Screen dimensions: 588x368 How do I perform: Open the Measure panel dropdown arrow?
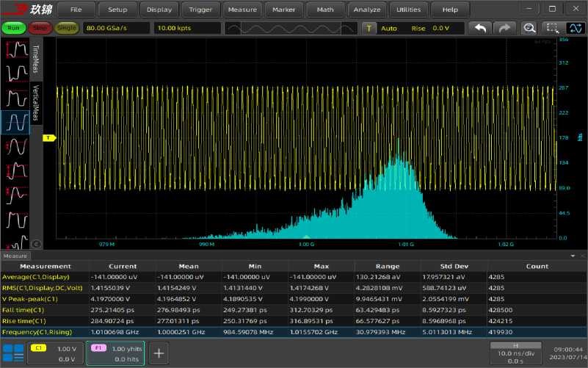[x=573, y=256]
